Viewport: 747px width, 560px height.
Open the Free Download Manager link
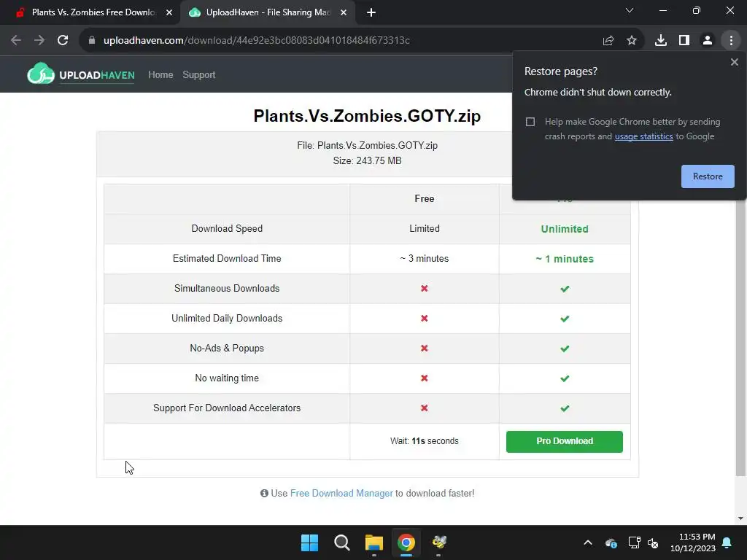(x=341, y=494)
